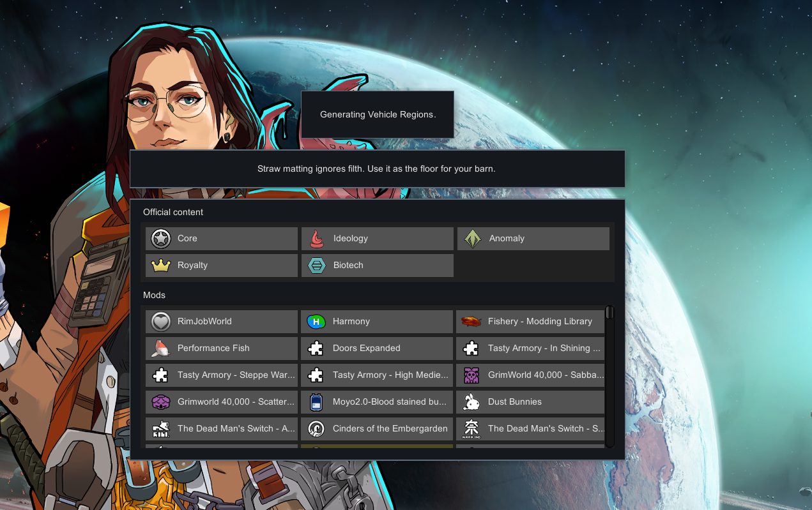The image size is (812, 510).
Task: Select Cinders of the Embergarden label
Action: pyautogui.click(x=390, y=429)
